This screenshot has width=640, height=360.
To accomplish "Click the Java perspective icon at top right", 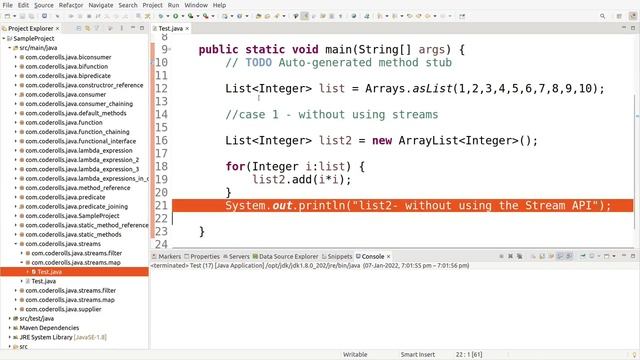I will pos(633,16).
